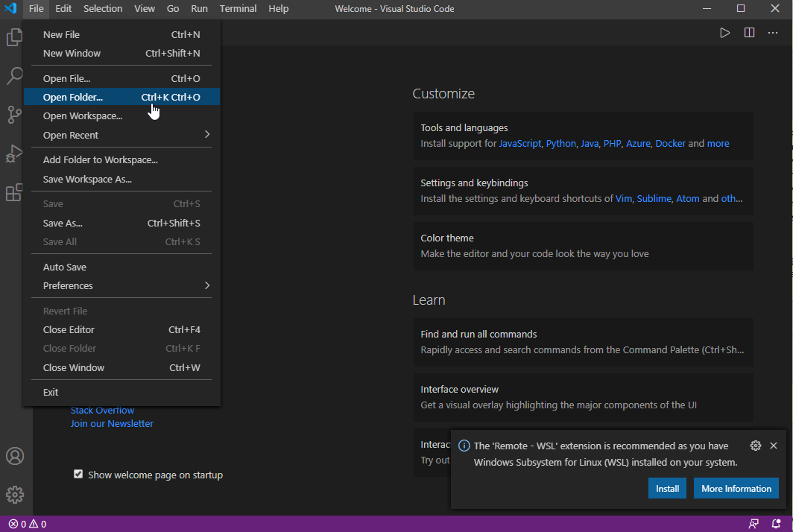Open the Source Control view
The height and width of the screenshot is (532, 793).
(x=14, y=114)
